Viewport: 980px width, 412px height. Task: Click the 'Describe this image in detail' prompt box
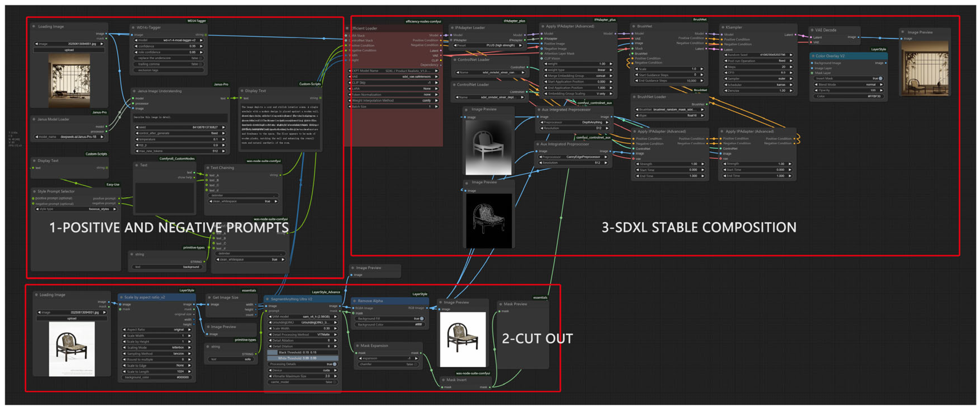(180, 117)
